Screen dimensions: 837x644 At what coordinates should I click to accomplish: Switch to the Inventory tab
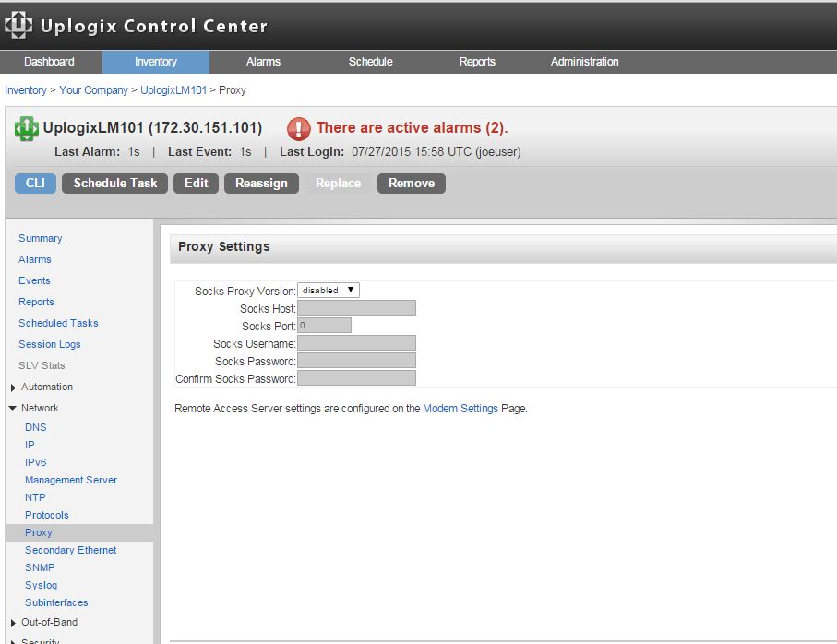coord(156,62)
